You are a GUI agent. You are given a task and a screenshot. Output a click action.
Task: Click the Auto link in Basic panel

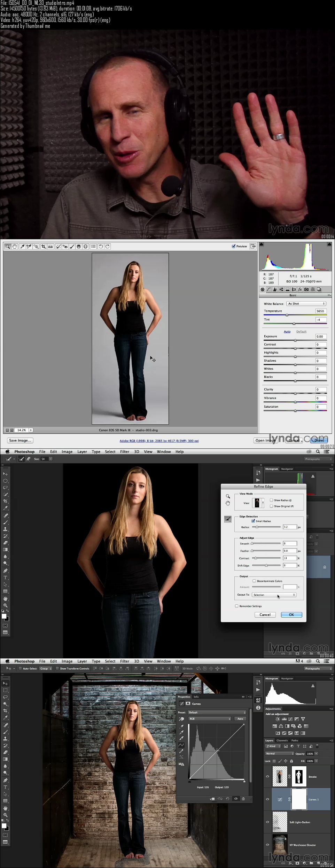point(287,332)
